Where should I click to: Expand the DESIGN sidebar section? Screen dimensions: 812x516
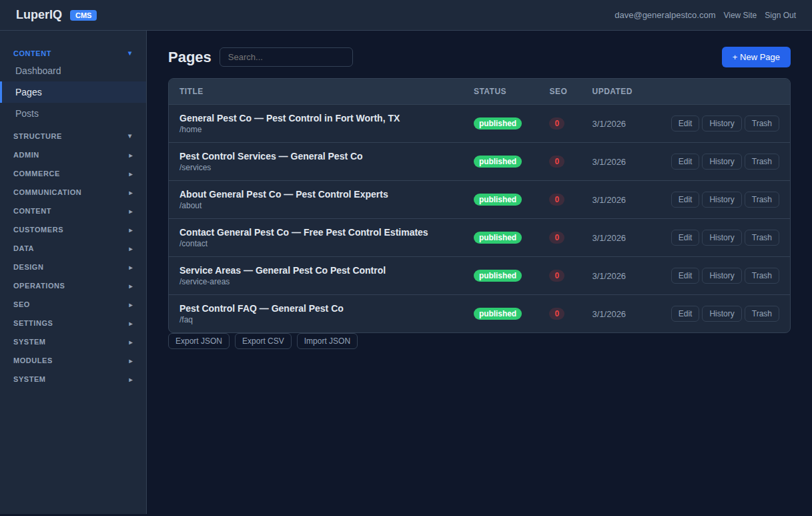coord(72,267)
